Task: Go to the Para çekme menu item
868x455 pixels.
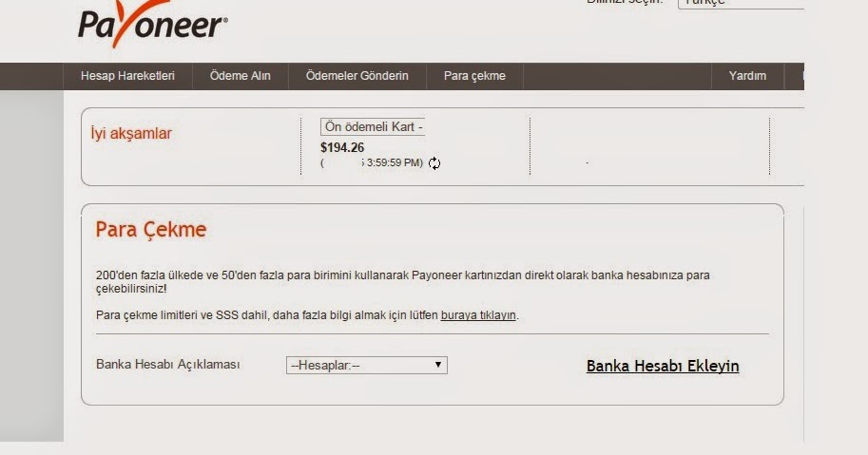Action: click(x=474, y=76)
